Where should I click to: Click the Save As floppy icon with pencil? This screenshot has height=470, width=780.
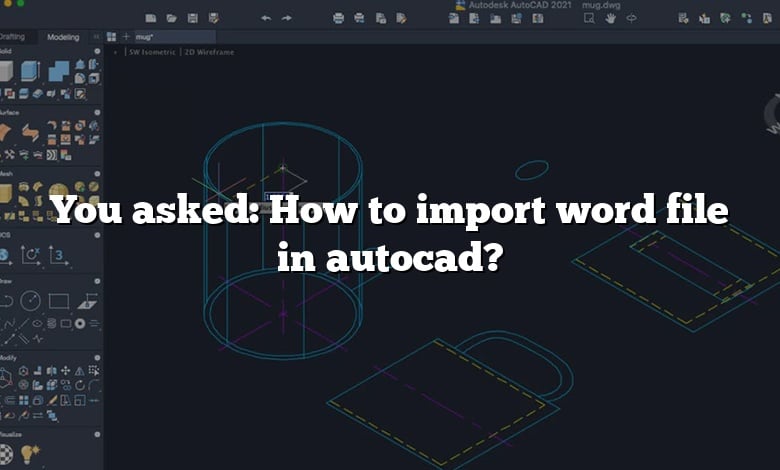[214, 18]
